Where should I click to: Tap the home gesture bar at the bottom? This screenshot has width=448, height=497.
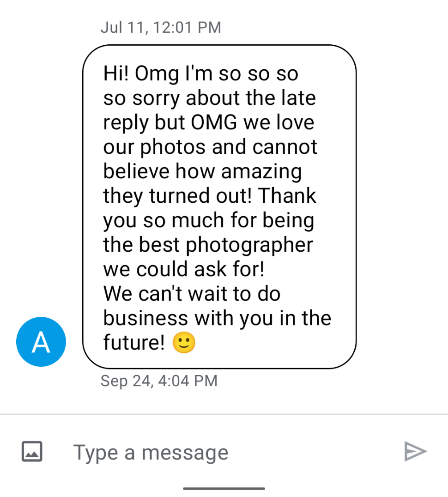224,489
